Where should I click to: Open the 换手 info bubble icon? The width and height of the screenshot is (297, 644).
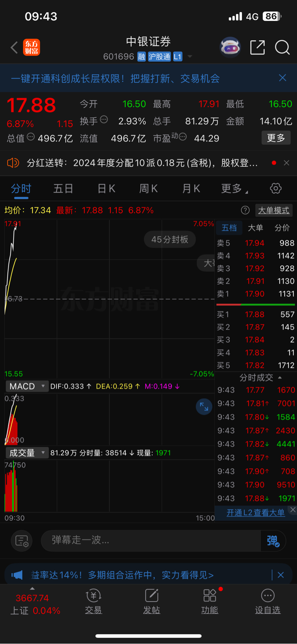coord(104,119)
